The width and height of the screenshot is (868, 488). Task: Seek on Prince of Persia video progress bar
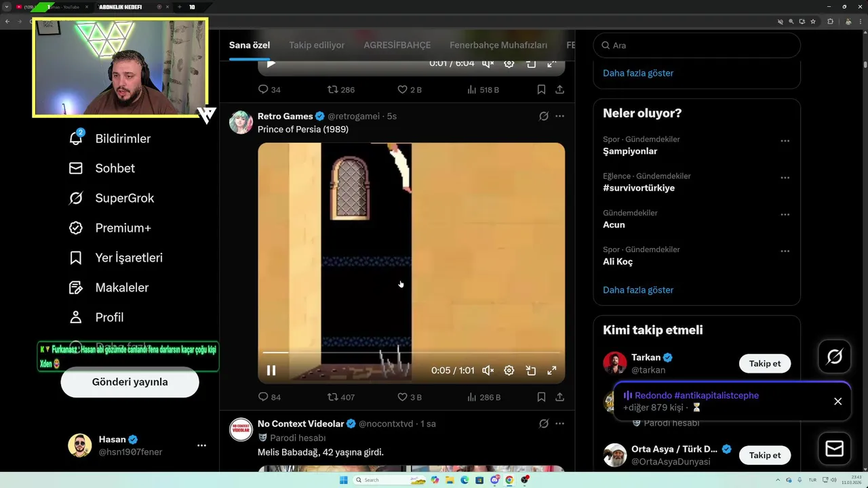(412, 352)
